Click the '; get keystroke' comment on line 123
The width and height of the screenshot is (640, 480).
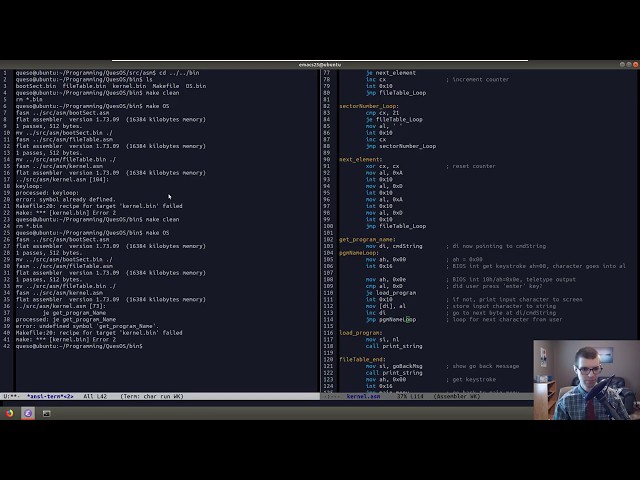click(471, 380)
